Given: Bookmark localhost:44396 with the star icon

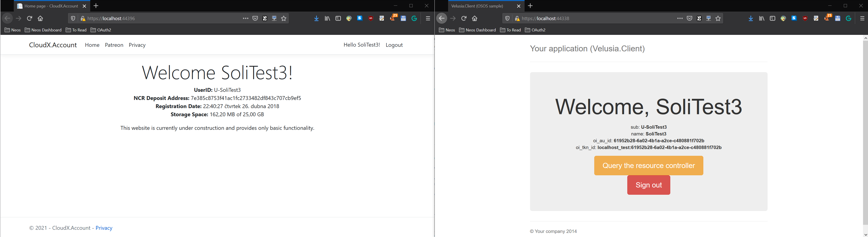Looking at the screenshot, I should click(x=284, y=19).
